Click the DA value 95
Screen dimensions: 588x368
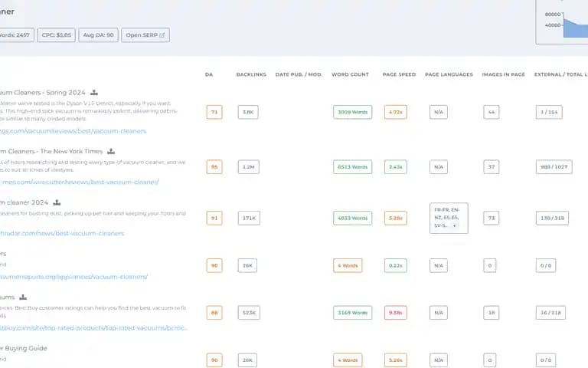[x=214, y=166]
